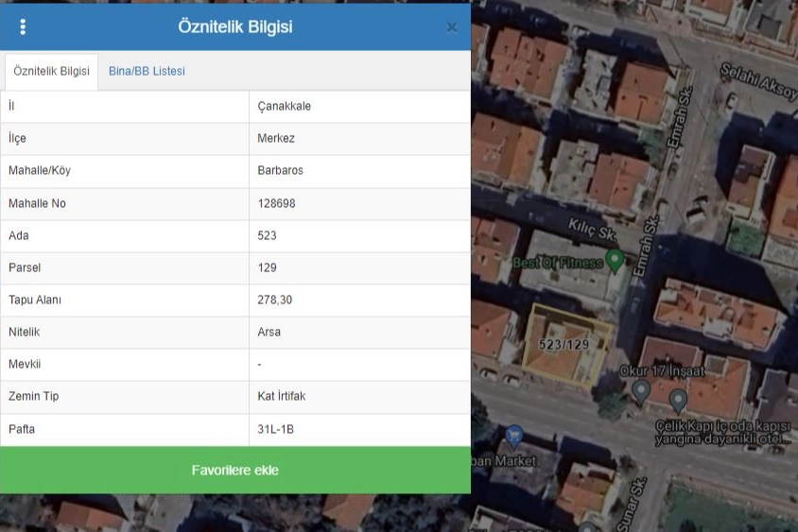Click the blue shopping cart market pin
Screen dimensions: 798x532
513,437
